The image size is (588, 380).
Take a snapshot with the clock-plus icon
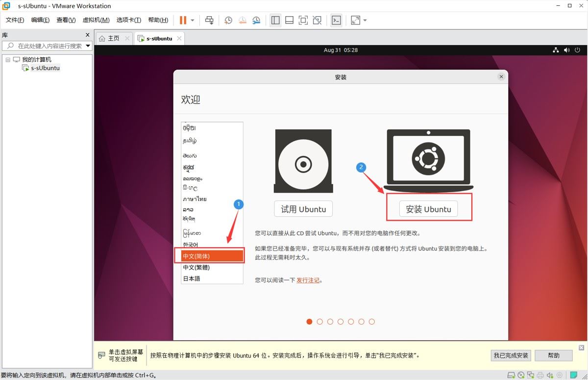[x=228, y=20]
